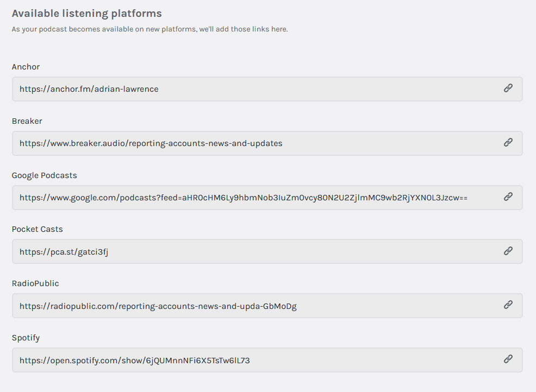536x392 pixels.
Task: Select the anchor.fm/adrian-lawrence URL field
Action: pos(267,89)
